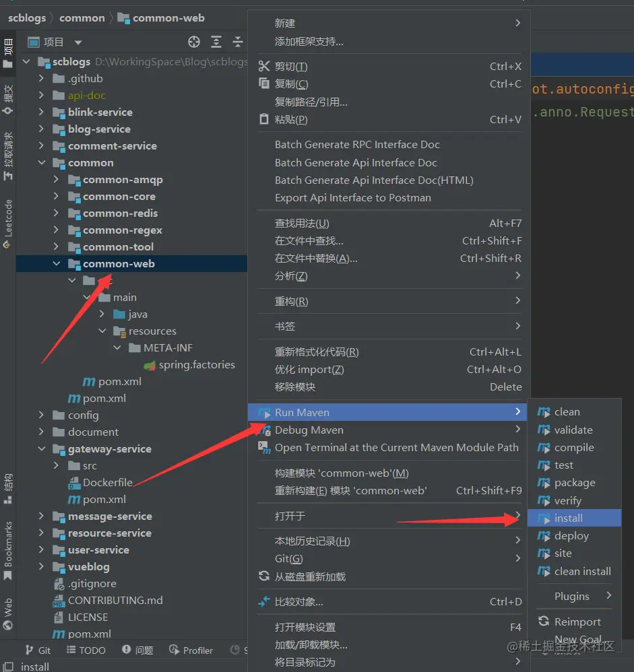Select Run Maven in context menu
The width and height of the screenshot is (634, 672).
(387, 412)
